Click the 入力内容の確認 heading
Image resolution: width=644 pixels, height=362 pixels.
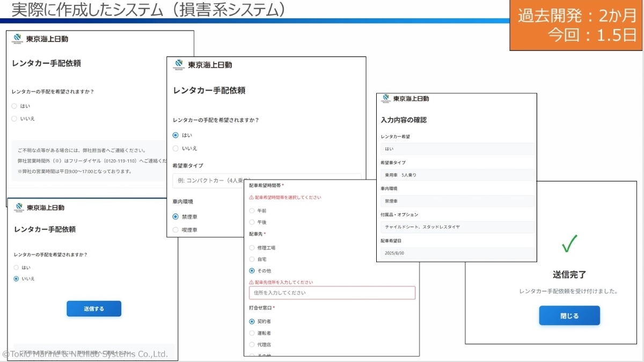click(x=404, y=120)
